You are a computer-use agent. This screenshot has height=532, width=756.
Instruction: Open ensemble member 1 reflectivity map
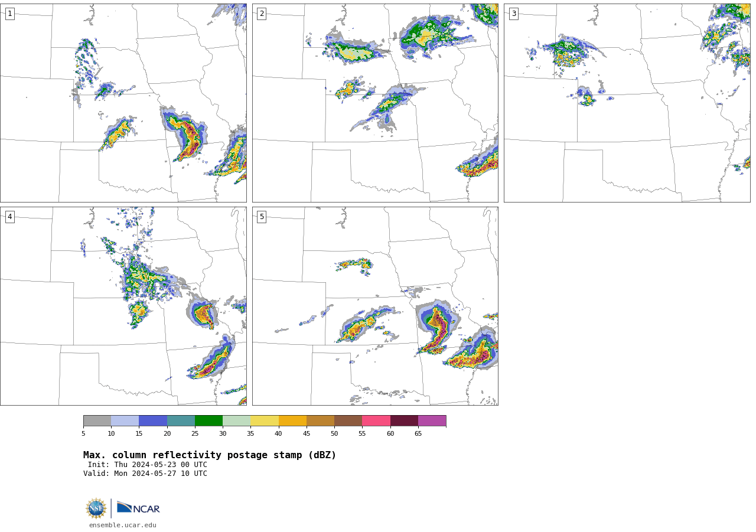point(123,103)
